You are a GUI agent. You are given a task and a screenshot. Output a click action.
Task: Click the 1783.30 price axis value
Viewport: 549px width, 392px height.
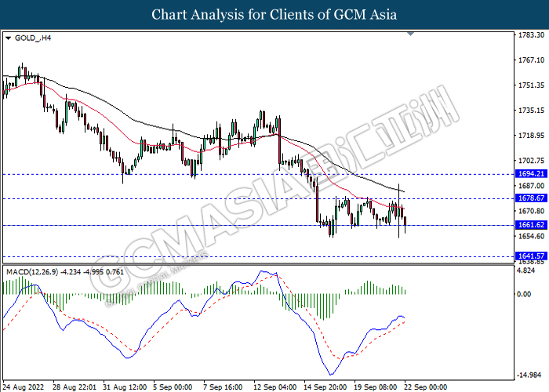pos(531,35)
